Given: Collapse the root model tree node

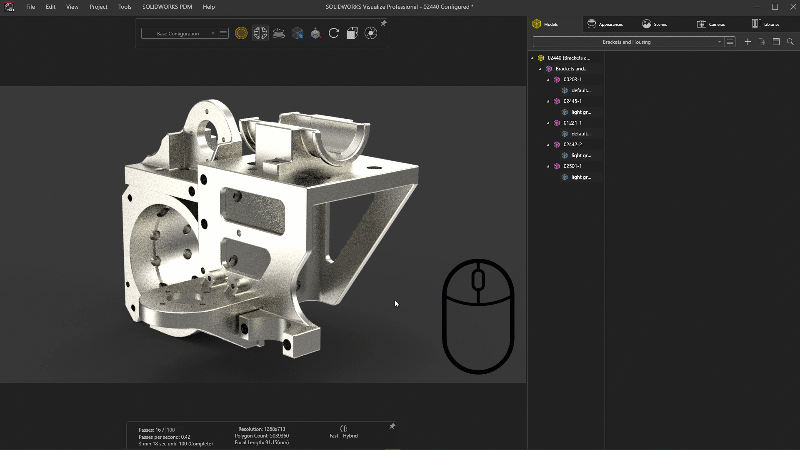Looking at the screenshot, I should point(532,58).
